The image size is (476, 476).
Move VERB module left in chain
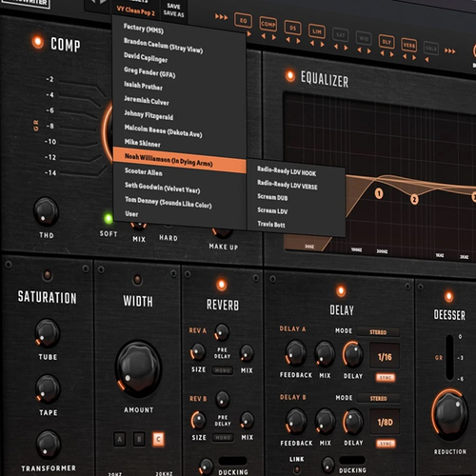(405, 56)
